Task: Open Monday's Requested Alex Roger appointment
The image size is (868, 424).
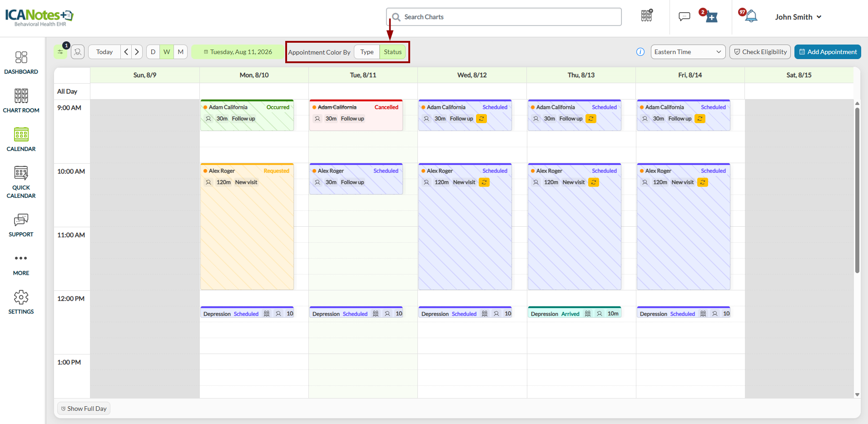Action: coord(247,226)
